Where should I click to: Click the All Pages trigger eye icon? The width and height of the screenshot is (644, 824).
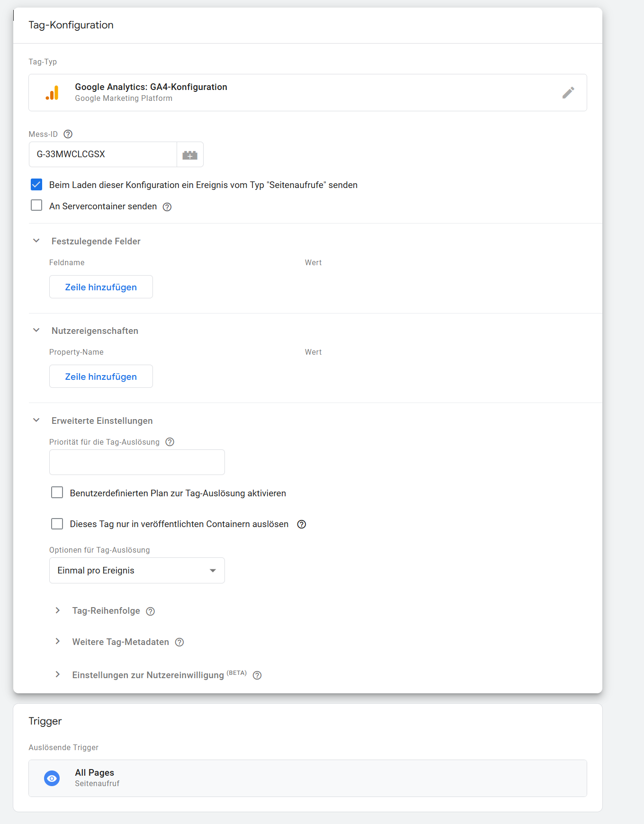(52, 778)
